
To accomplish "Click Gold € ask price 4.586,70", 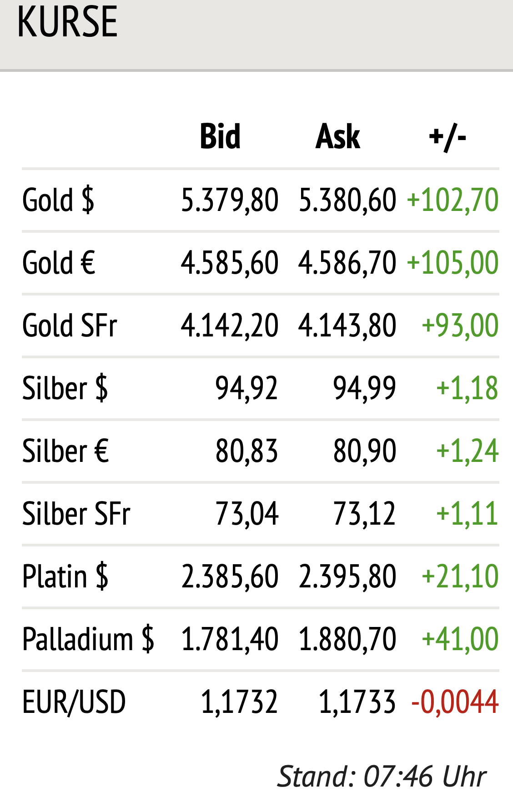I will (347, 263).
